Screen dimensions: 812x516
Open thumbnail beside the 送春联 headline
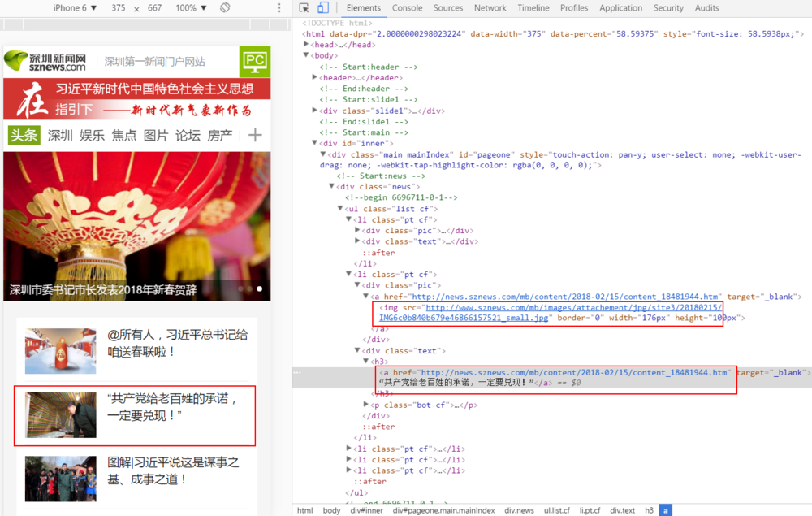click(61, 351)
